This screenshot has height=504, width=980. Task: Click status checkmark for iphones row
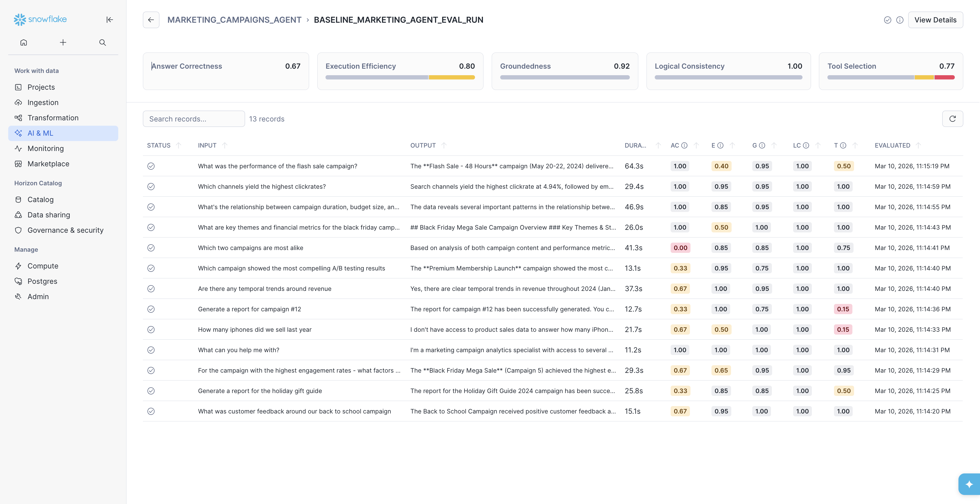click(x=151, y=330)
